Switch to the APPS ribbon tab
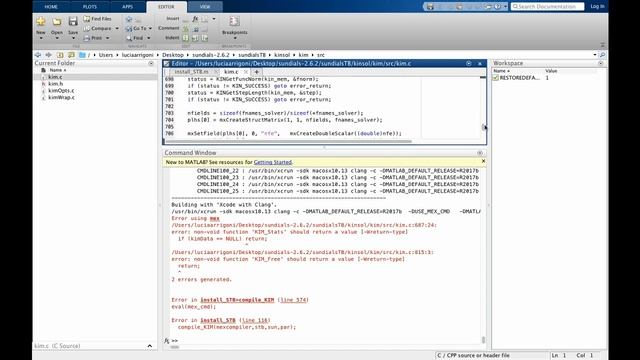 pos(127,7)
